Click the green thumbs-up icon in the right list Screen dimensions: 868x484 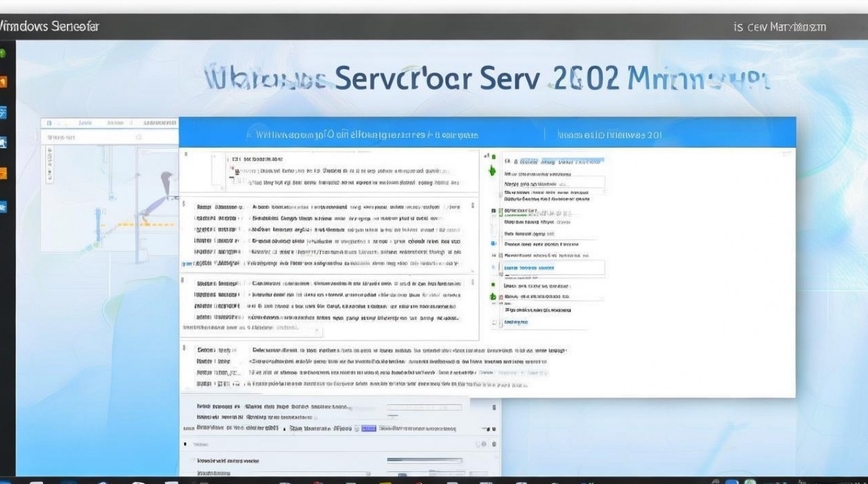coord(493,296)
